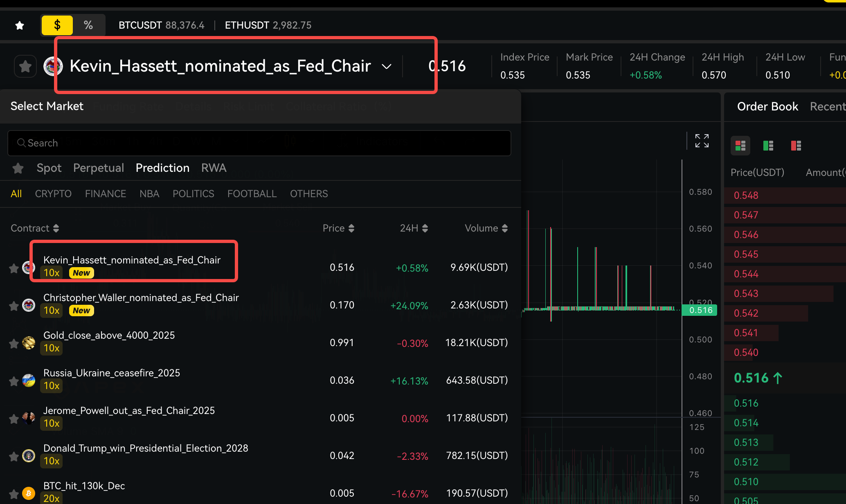Sort contracts by Price column
The height and width of the screenshot is (504, 846).
pyautogui.click(x=338, y=228)
